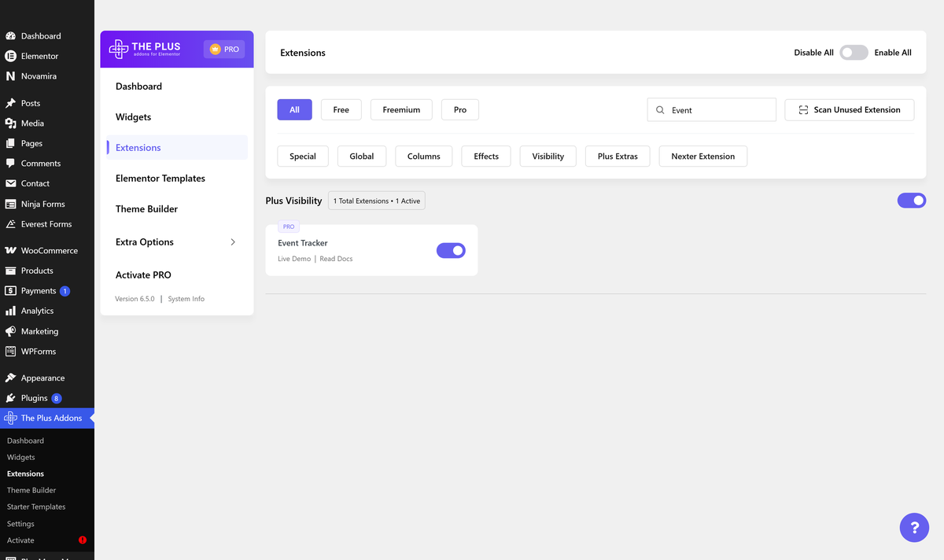
Task: Click the Elementor icon in sidebar
Action: click(x=11, y=57)
